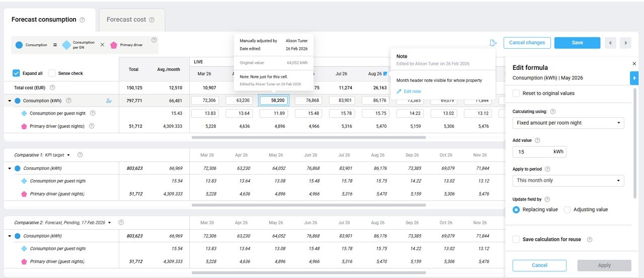This screenshot has height=278, width=644.
Task: Click May 26 consumption cell 58,200
Action: pyautogui.click(x=274, y=101)
